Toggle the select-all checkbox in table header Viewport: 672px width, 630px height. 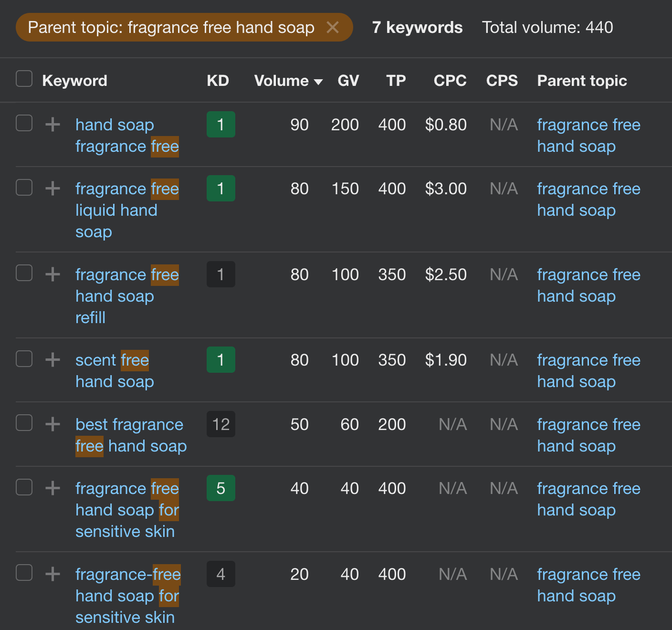24,79
